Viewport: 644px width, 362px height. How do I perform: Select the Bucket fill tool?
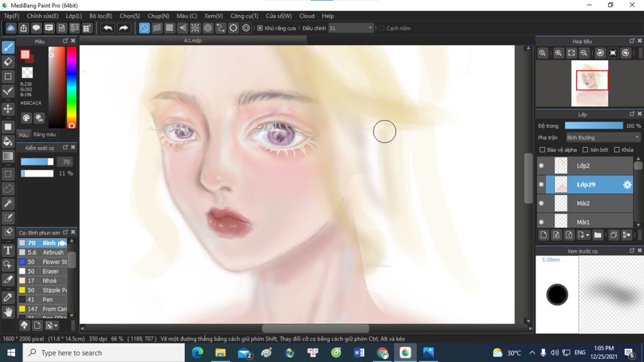click(8, 141)
